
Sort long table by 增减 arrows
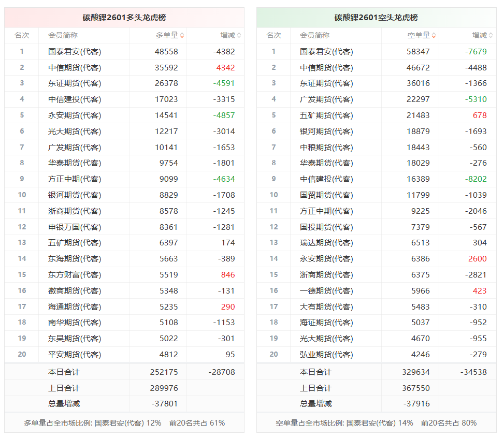coord(239,36)
